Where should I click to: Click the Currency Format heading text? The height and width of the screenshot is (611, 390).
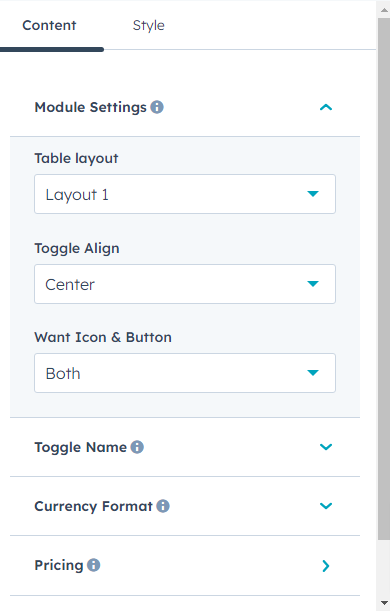click(x=94, y=506)
